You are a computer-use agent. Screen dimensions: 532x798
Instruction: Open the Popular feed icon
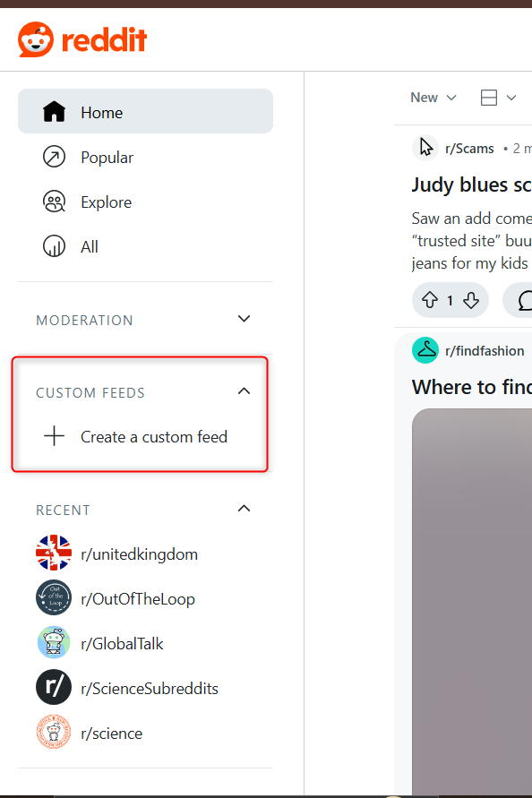54,157
